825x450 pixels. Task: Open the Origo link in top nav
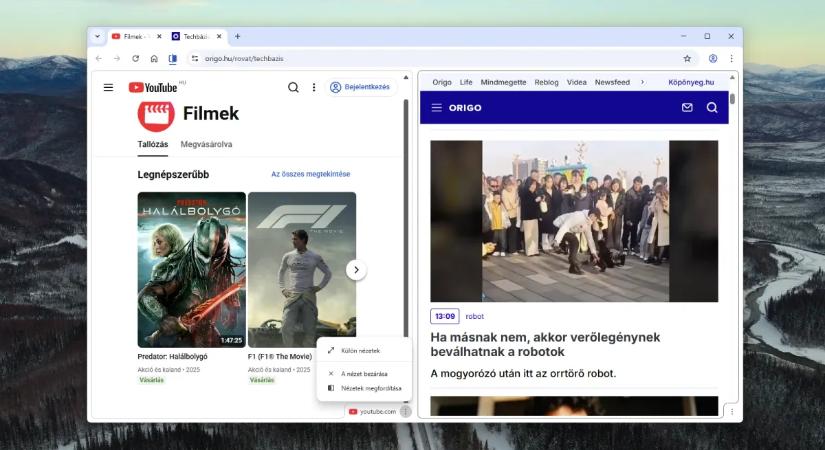point(442,83)
